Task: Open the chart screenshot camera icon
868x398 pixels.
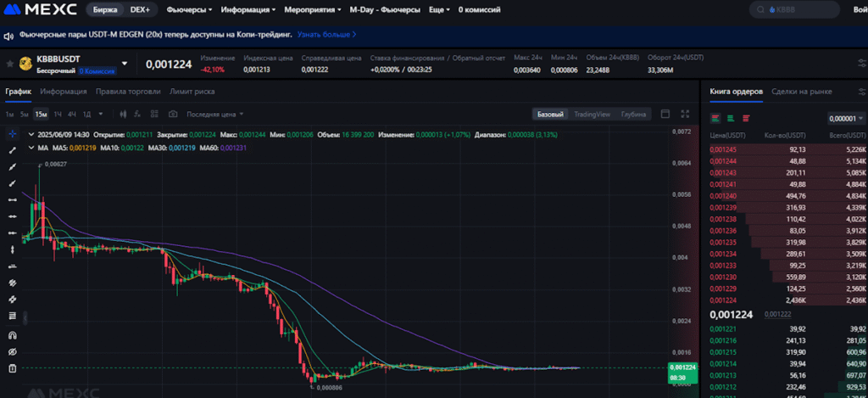Action: [173, 114]
